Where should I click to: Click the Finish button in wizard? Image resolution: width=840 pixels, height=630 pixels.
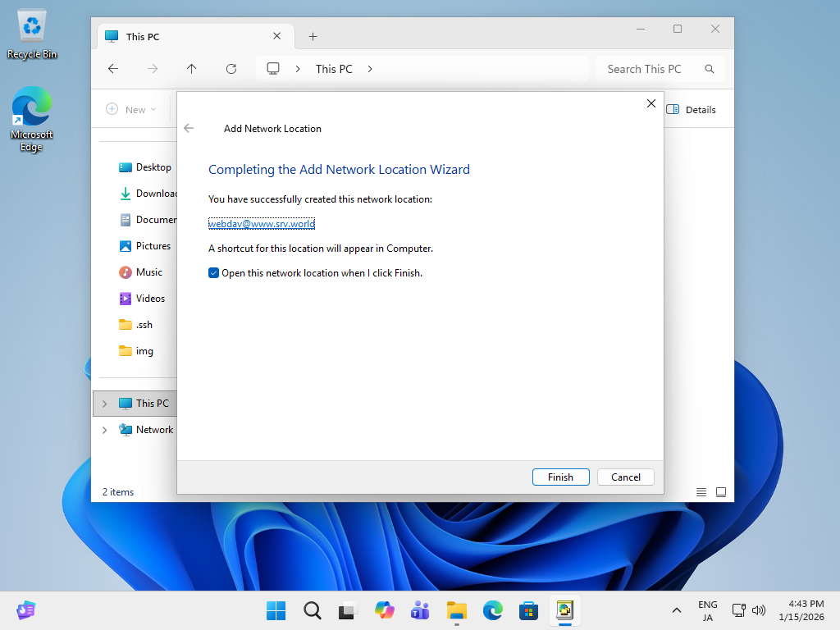pos(560,477)
